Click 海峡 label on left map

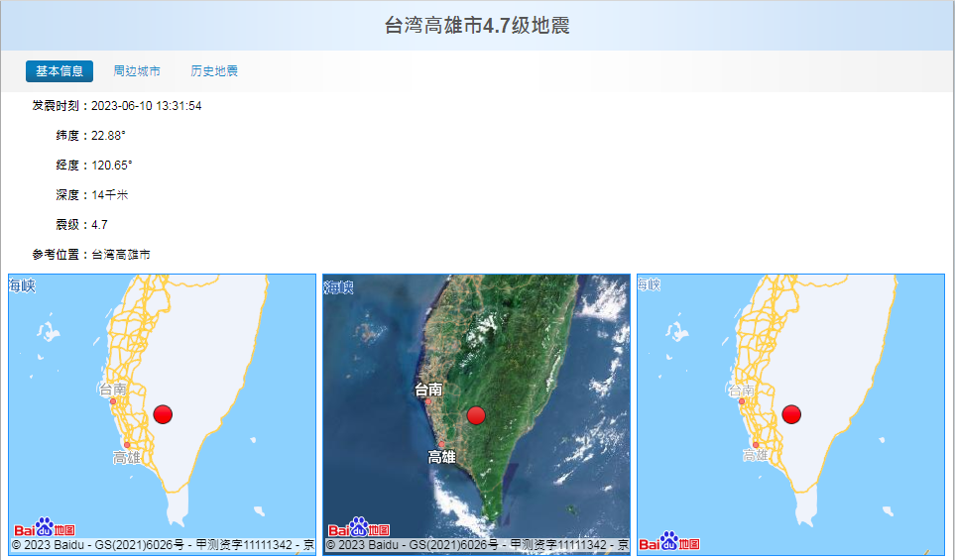pos(23,286)
